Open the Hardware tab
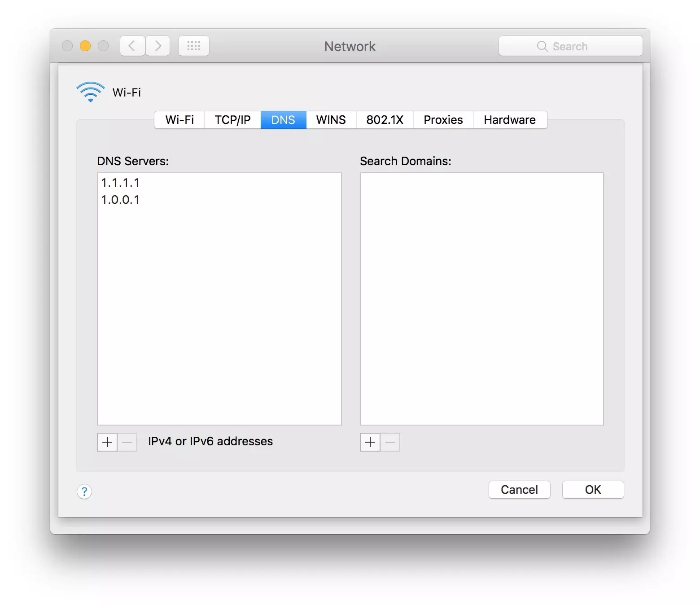The height and width of the screenshot is (606, 700). click(510, 120)
